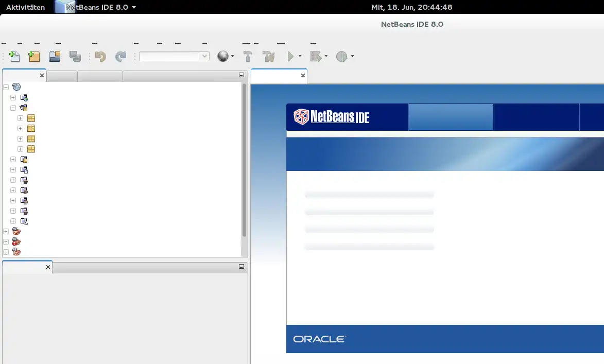Expand the Web Pages folder node

click(x=13, y=98)
